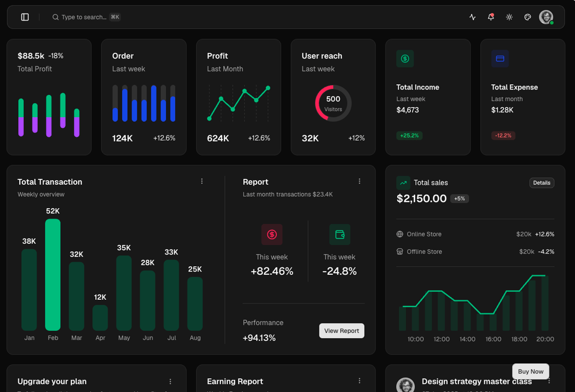This screenshot has width=575, height=392.
Task: Open the notifications bell
Action: (491, 17)
